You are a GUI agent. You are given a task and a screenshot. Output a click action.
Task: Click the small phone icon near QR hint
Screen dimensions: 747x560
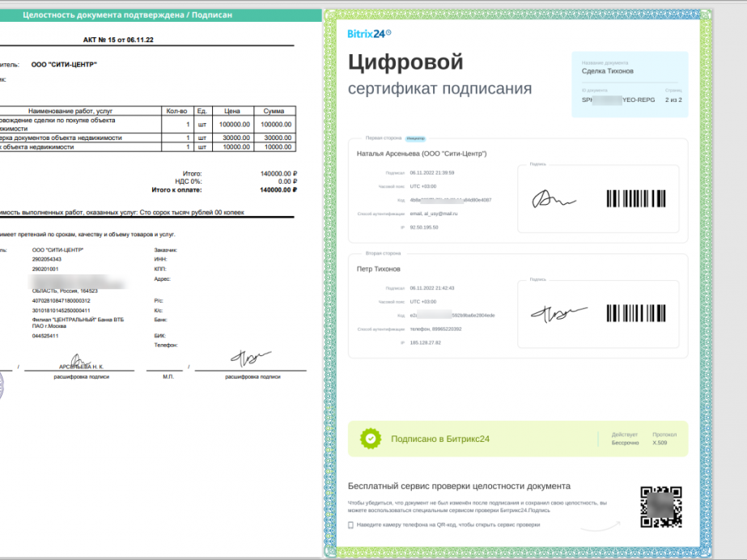pyautogui.click(x=350, y=525)
